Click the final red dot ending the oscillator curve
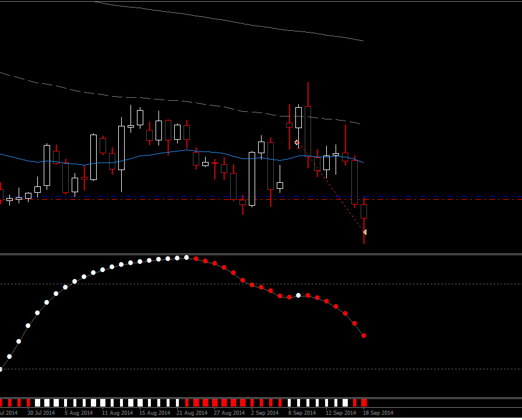522x420 pixels. click(364, 336)
